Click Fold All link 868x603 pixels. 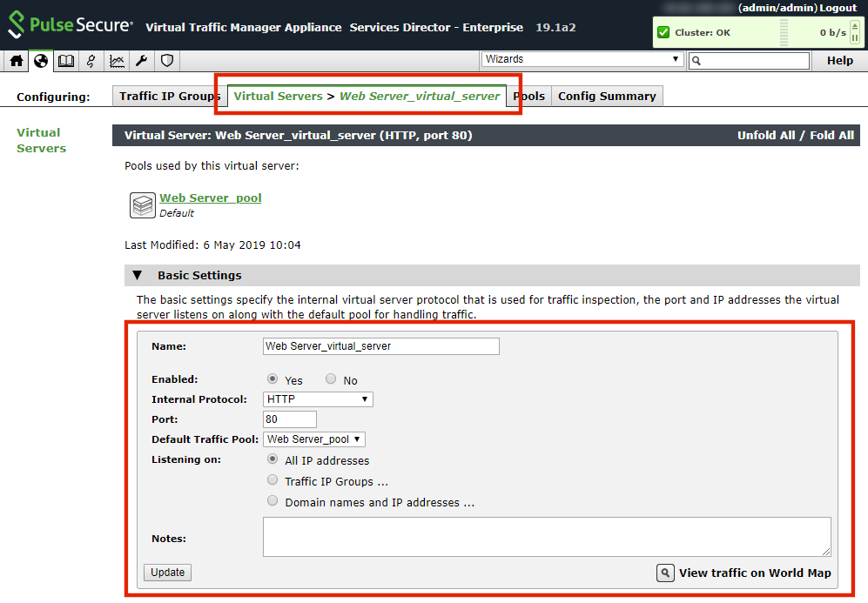831,136
